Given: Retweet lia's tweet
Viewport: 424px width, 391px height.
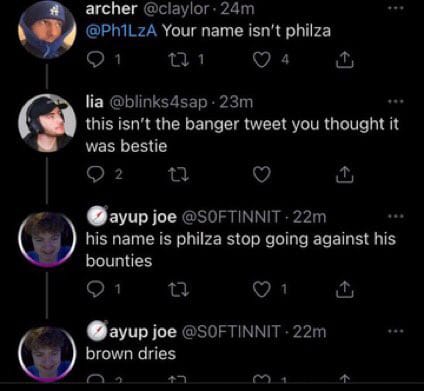Looking at the screenshot, I should [x=178, y=175].
